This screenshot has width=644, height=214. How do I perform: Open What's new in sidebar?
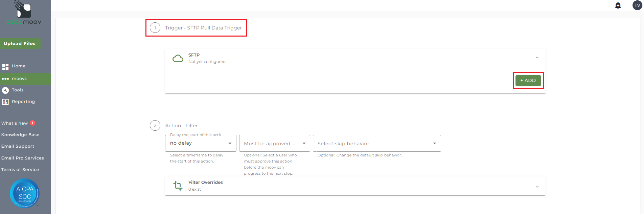15,123
